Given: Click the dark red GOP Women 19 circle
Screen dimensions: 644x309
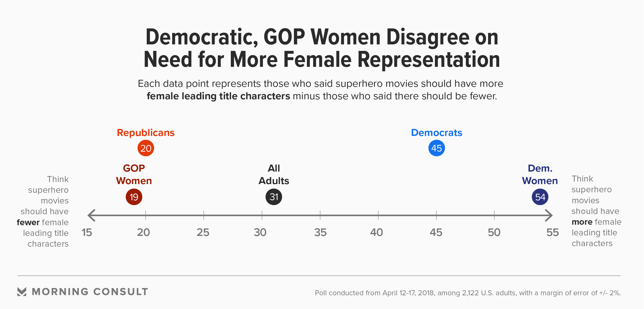Looking at the screenshot, I should [134, 197].
